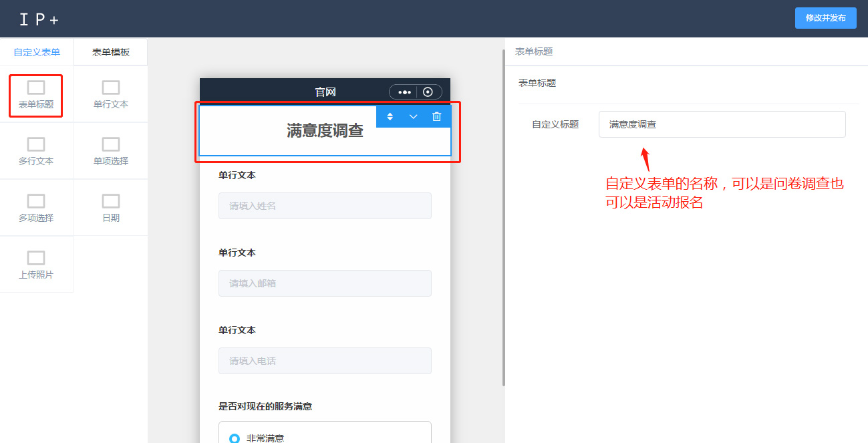Add the 多行文本 component
868x443 pixels.
(36, 145)
